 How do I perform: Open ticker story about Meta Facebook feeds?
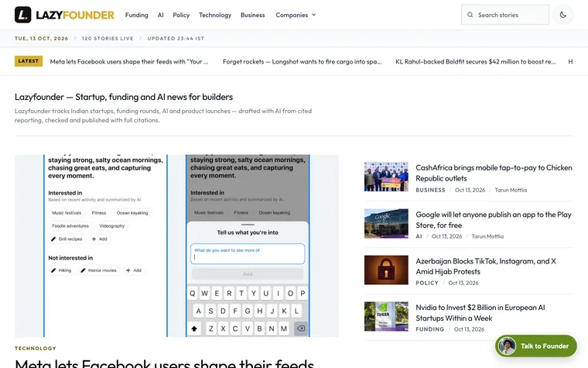coord(129,61)
